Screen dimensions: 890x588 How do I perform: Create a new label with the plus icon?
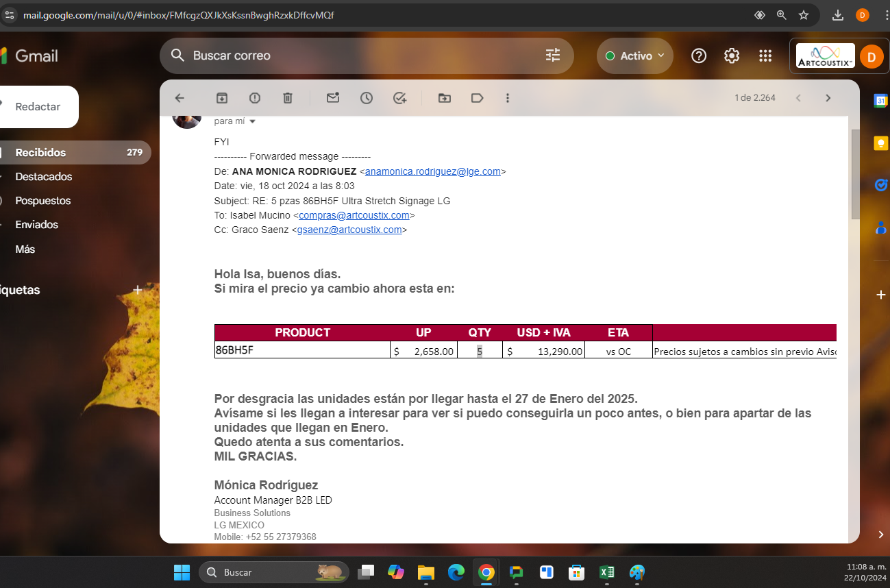[138, 290]
